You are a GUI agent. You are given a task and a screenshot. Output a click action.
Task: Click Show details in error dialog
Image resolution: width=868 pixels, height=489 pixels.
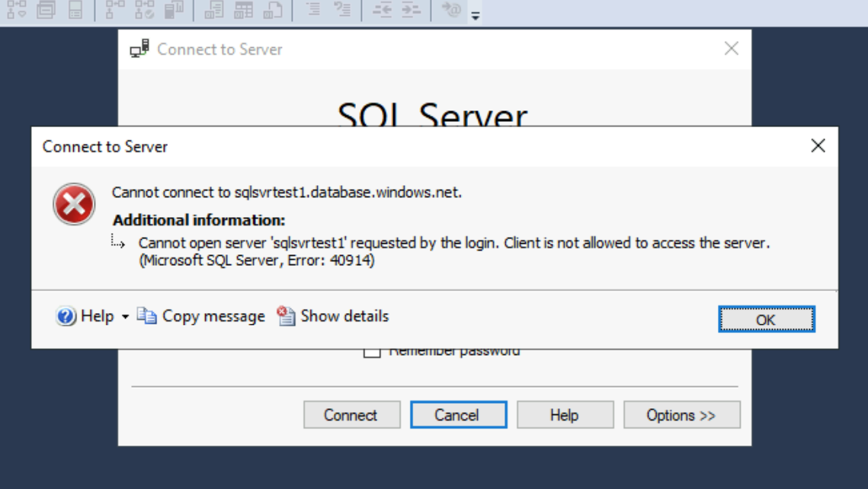coord(333,316)
